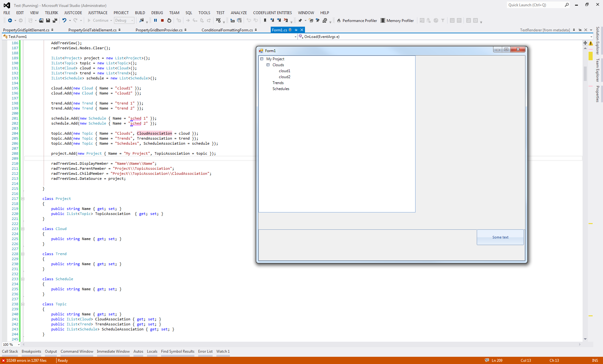Toggle a bookmark using the bookmark icon
This screenshot has width=603, height=364.
tap(265, 20)
